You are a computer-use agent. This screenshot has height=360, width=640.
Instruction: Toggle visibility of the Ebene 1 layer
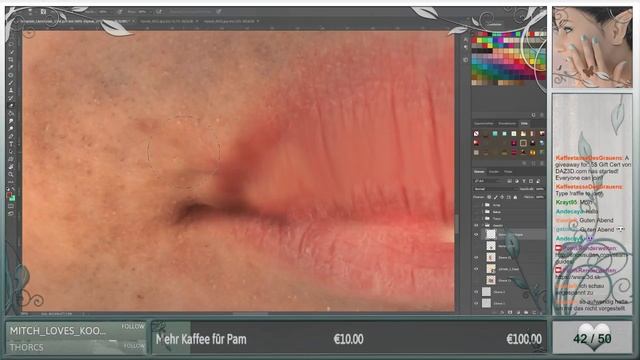coord(476,304)
